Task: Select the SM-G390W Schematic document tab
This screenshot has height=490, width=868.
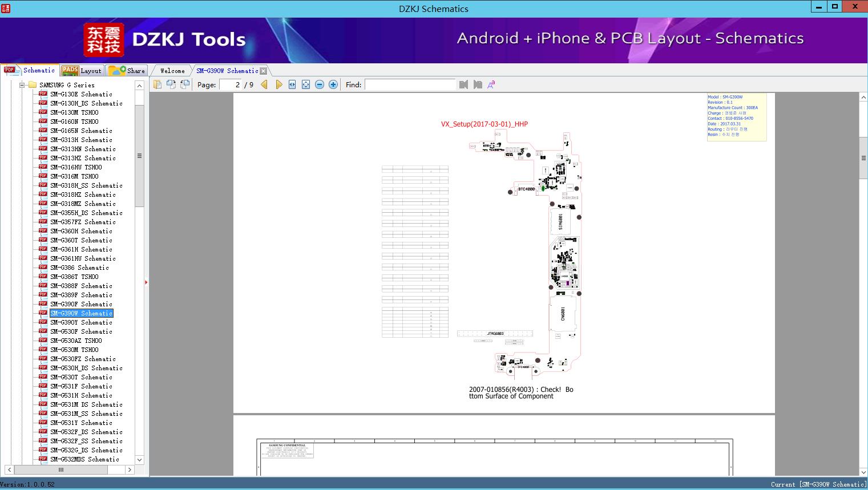Action: coord(227,71)
